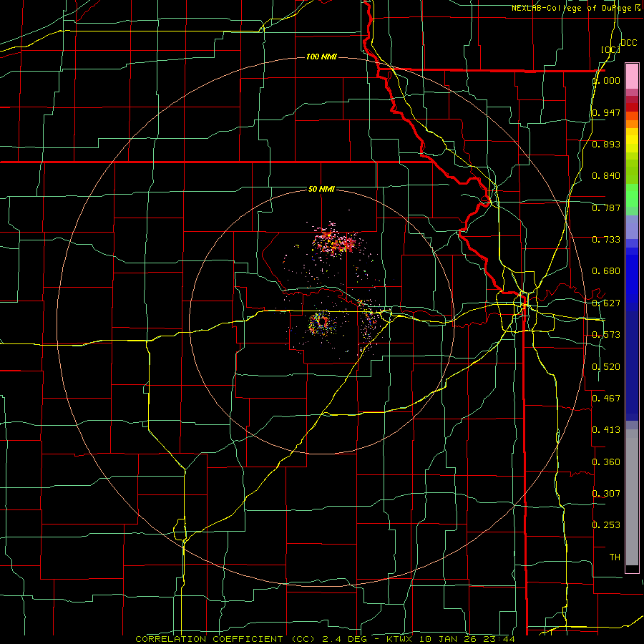Click the 0.787 scale value
Viewport: 644px width, 644px height.
point(606,208)
